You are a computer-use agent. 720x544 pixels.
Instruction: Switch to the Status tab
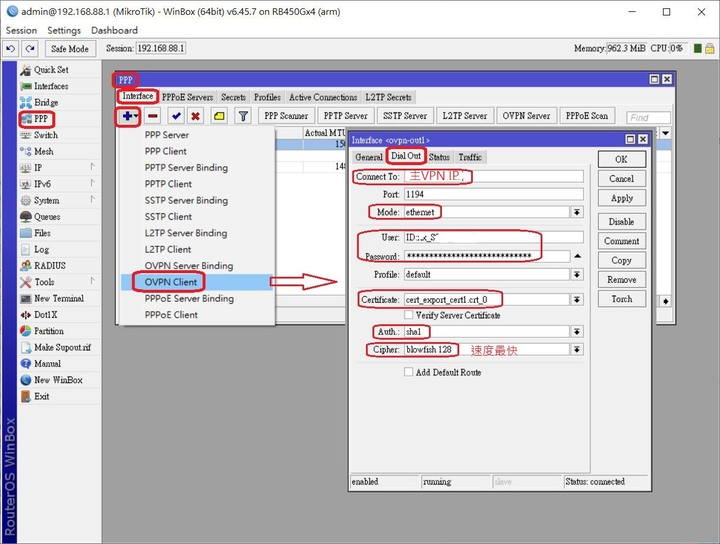439,157
